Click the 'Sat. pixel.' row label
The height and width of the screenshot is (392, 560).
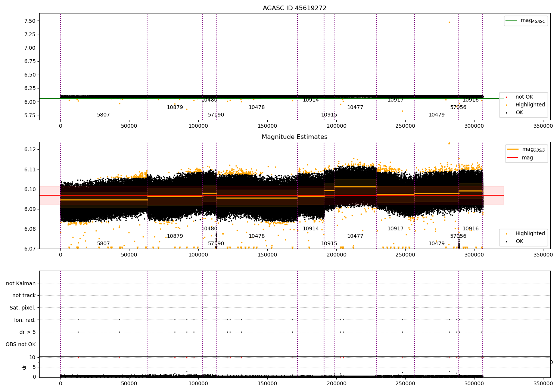pos(23,308)
